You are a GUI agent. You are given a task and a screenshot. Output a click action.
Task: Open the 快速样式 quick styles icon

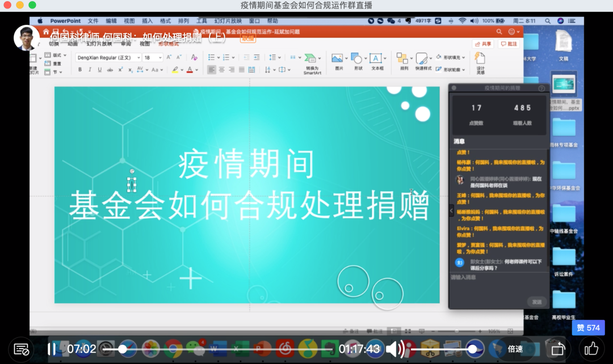pos(423,62)
